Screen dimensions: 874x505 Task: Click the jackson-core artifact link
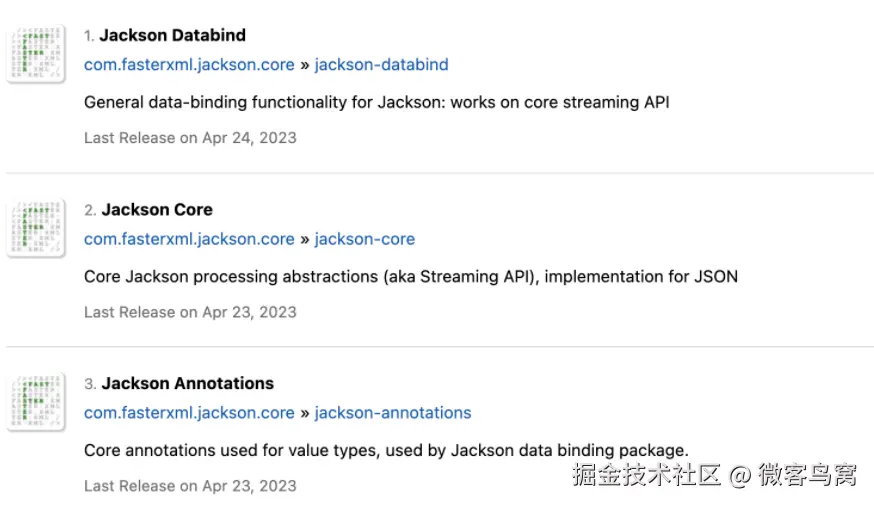point(364,239)
